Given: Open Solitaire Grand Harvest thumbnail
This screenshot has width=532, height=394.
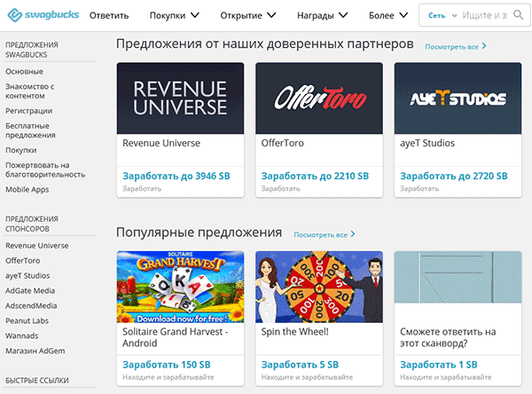Looking at the screenshot, I should [x=180, y=287].
